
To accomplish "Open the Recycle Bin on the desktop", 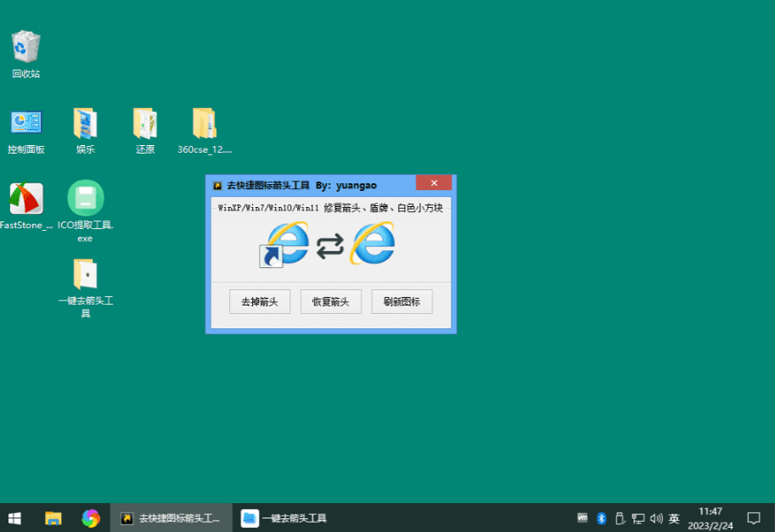I will pos(25,47).
